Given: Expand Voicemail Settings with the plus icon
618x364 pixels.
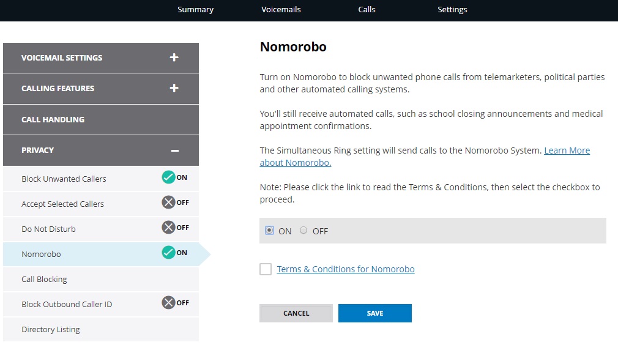Looking at the screenshot, I should (x=174, y=58).
